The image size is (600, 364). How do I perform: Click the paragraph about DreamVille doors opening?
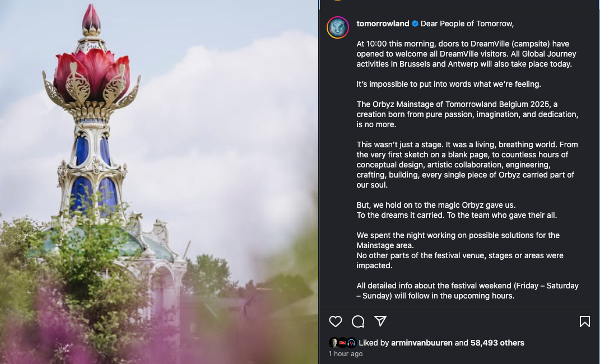(466, 54)
